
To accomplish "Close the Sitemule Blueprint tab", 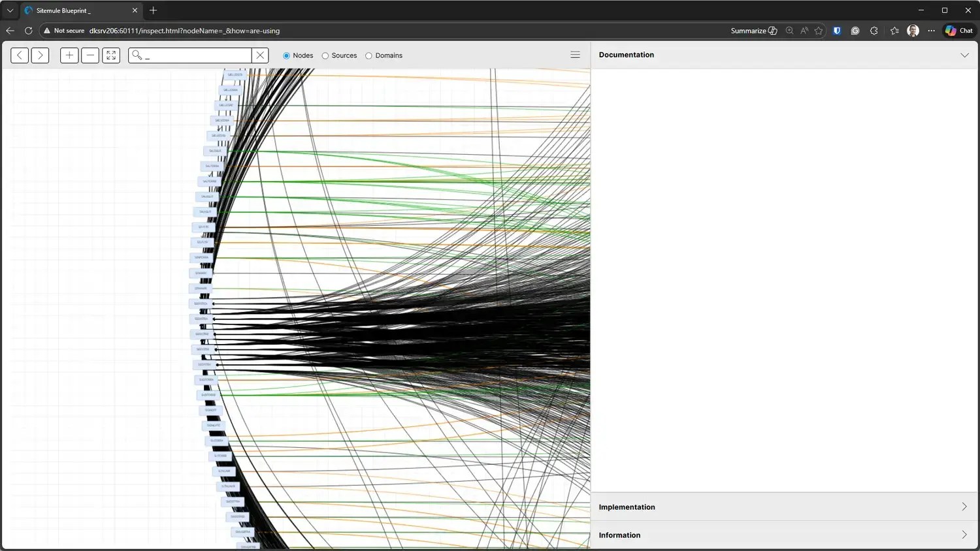I will (x=135, y=10).
